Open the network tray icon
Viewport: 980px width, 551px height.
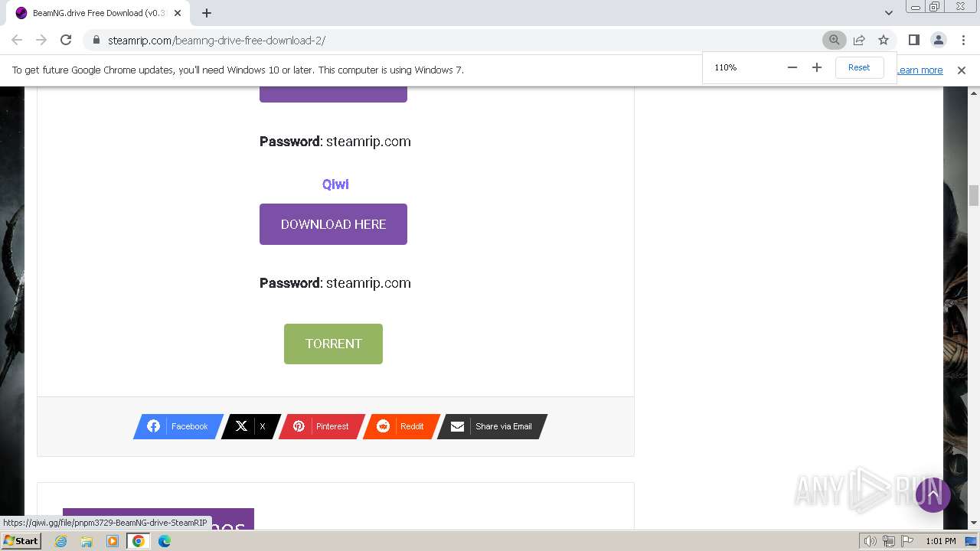[x=888, y=541]
